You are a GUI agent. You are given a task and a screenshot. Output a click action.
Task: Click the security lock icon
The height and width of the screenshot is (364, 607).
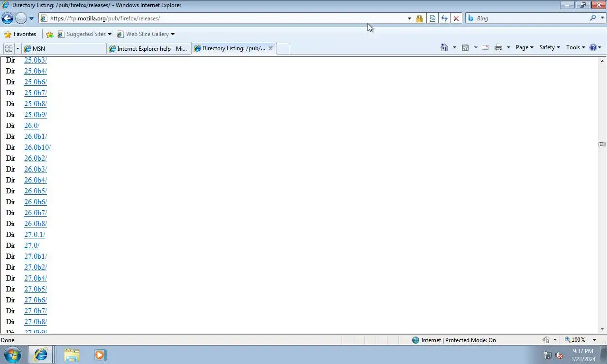tap(419, 18)
